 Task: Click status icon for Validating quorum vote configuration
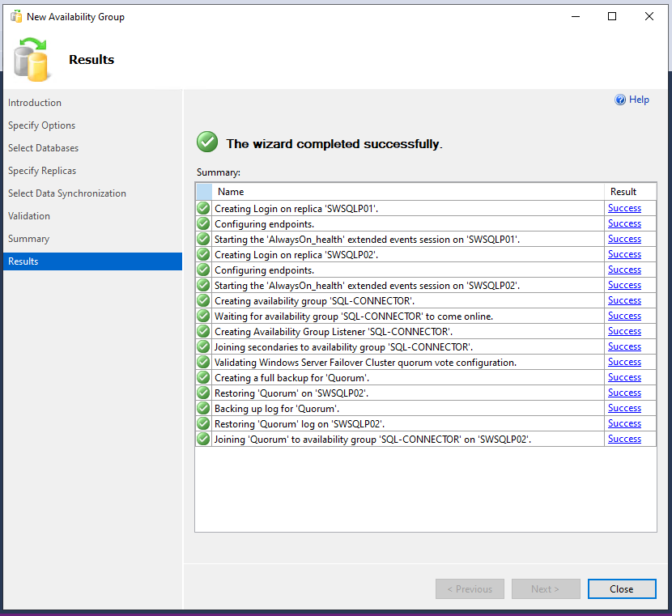point(203,362)
